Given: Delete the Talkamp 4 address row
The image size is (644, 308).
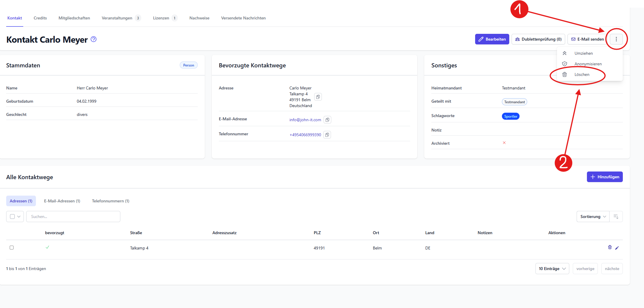Looking at the screenshot, I should tap(610, 247).
